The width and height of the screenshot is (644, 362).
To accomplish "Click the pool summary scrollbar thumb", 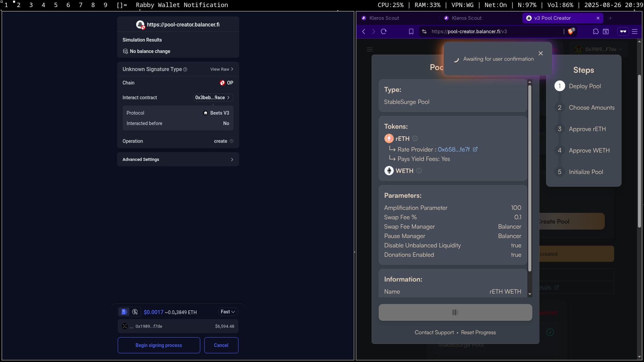I will click(530, 178).
